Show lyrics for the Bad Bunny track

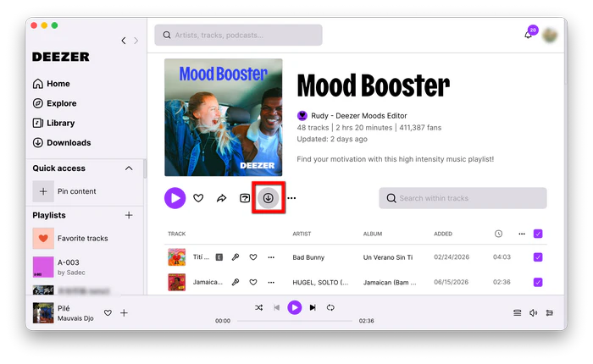[x=236, y=257]
